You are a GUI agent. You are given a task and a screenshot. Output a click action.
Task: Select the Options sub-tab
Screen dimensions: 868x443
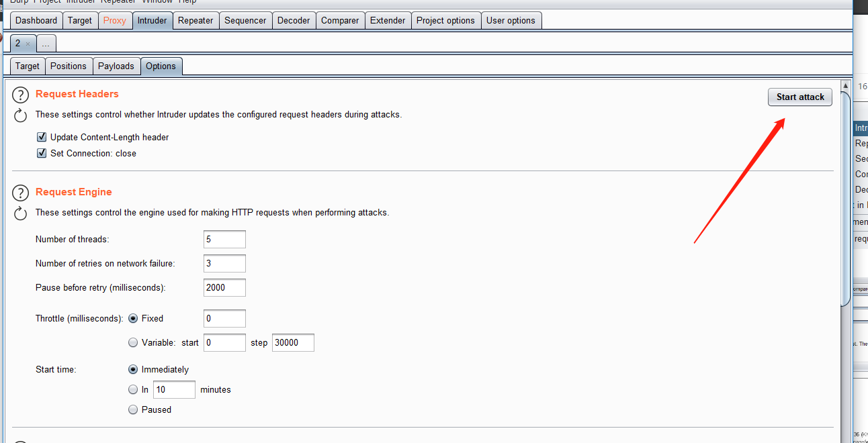[x=161, y=66]
